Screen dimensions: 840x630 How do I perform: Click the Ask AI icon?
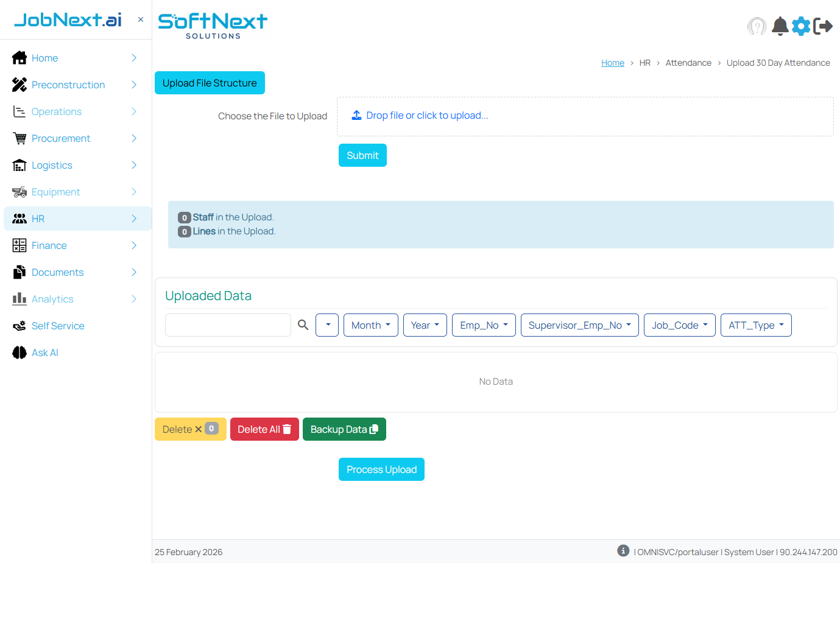point(19,352)
